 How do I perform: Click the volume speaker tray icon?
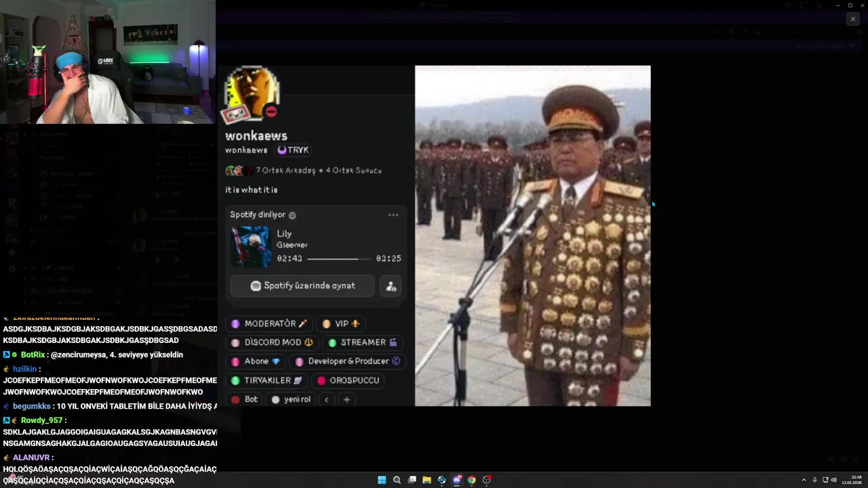833,480
